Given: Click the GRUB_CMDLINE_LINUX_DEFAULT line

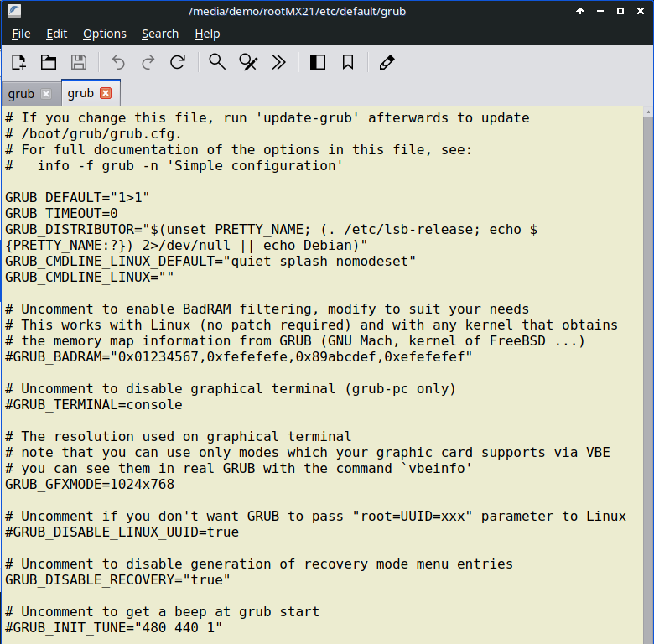Looking at the screenshot, I should (210, 262).
